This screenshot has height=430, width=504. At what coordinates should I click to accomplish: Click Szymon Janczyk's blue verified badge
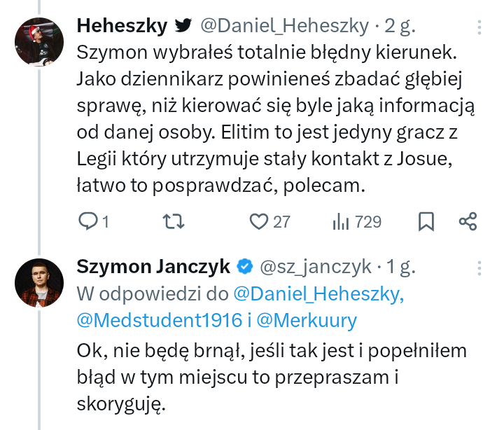[244, 266]
